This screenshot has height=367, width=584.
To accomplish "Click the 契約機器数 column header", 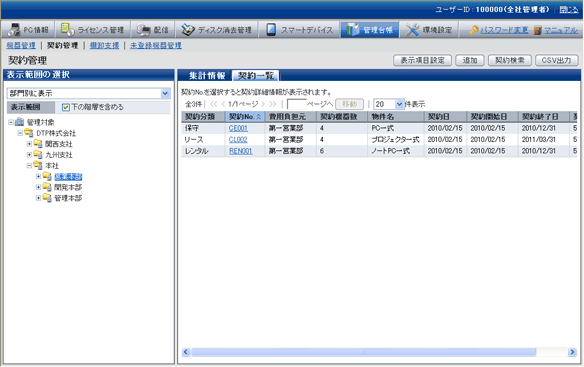I will coord(342,117).
